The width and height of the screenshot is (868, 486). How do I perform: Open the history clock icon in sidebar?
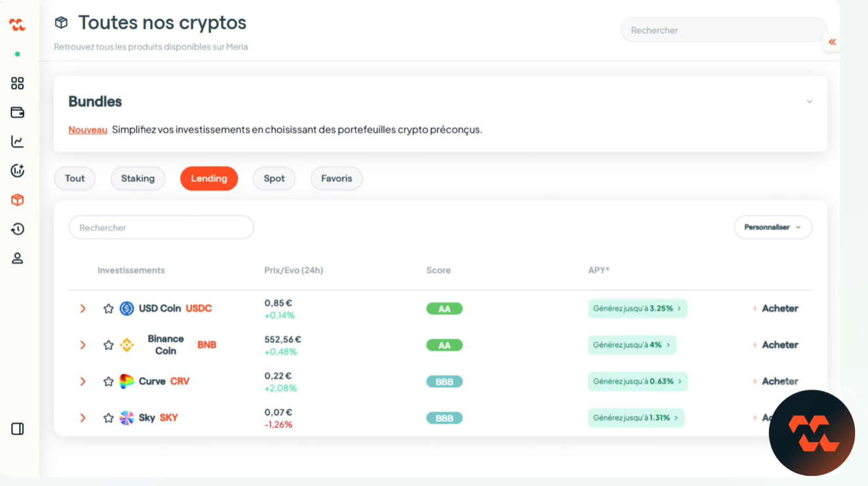(x=18, y=229)
